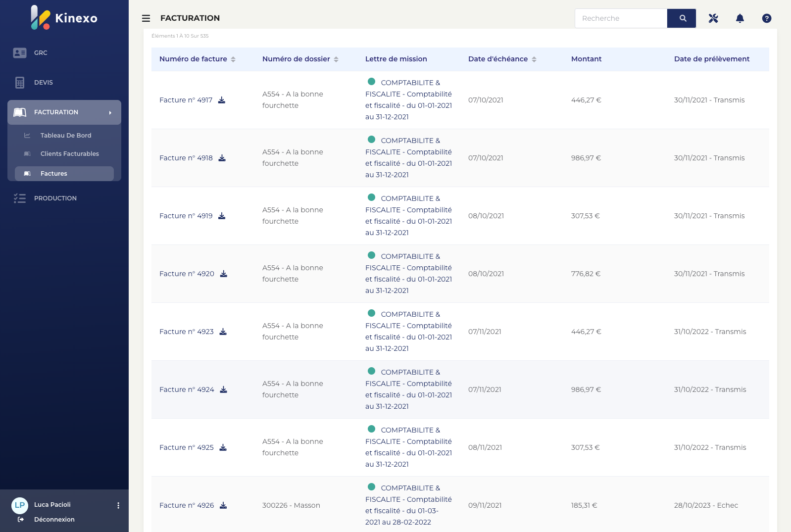The height and width of the screenshot is (532, 791).
Task: Sort by Numéro de dossier column
Action: pos(336,59)
